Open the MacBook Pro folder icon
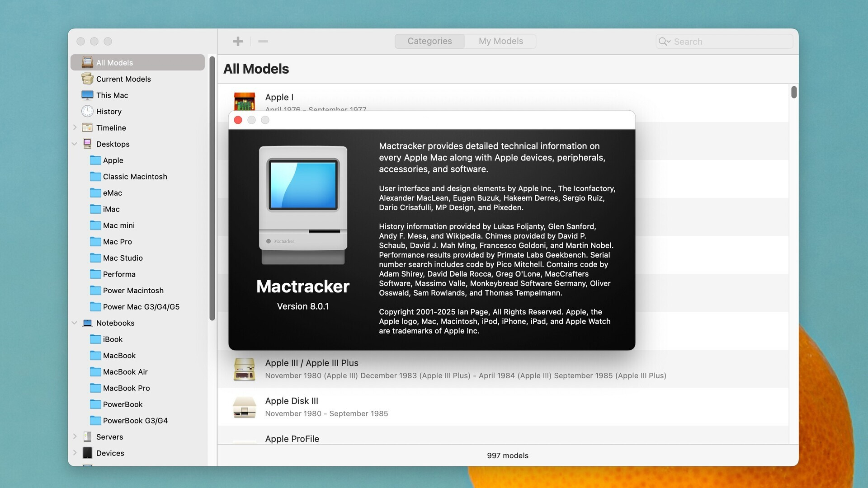 point(95,388)
